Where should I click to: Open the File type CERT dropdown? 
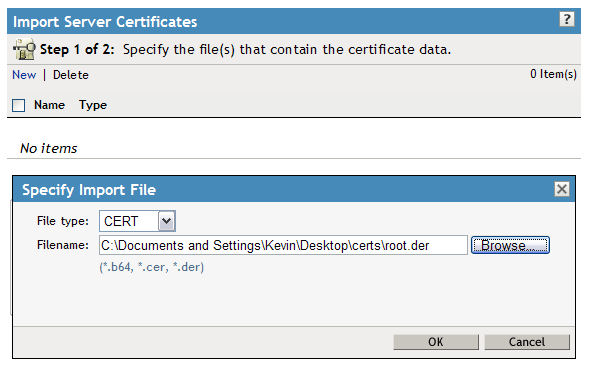[137, 221]
